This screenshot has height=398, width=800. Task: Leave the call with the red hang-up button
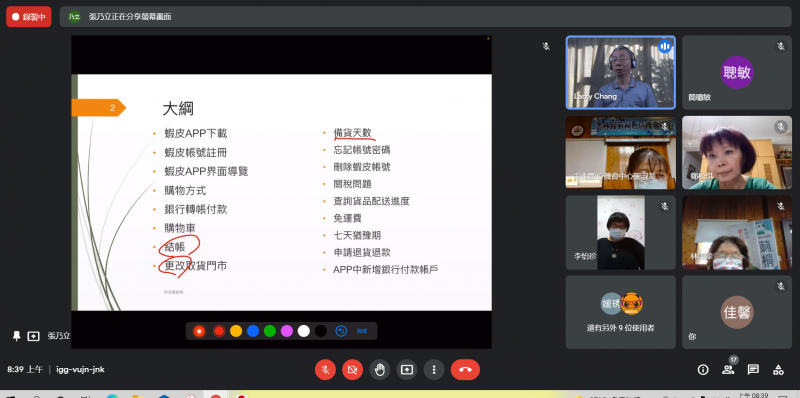coord(465,369)
